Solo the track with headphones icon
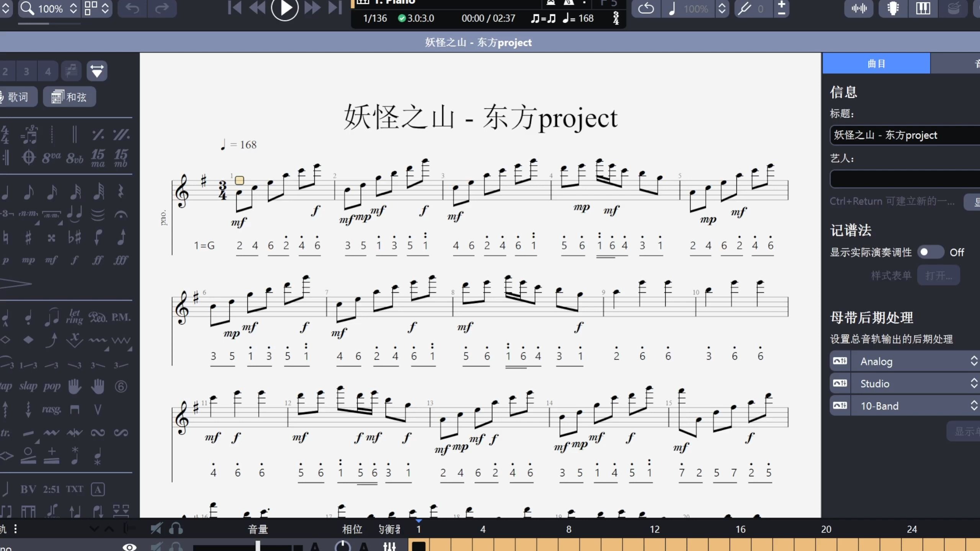 (x=176, y=547)
